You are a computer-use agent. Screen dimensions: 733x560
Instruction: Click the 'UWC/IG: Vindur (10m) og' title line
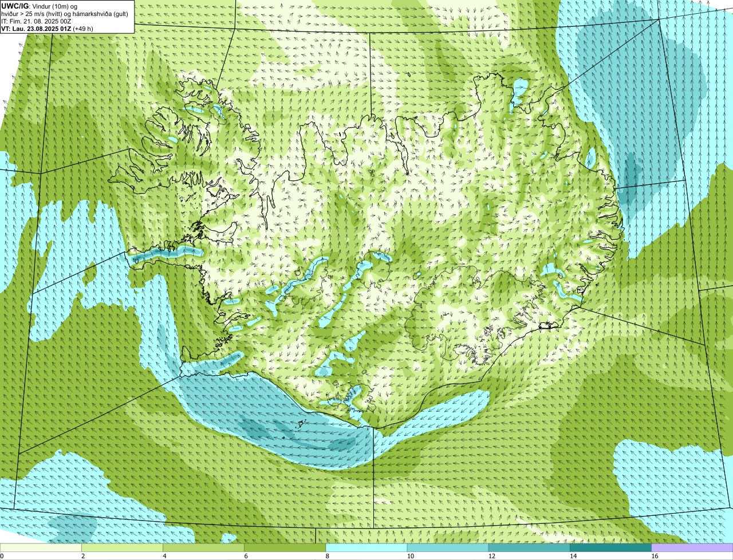(39, 6)
